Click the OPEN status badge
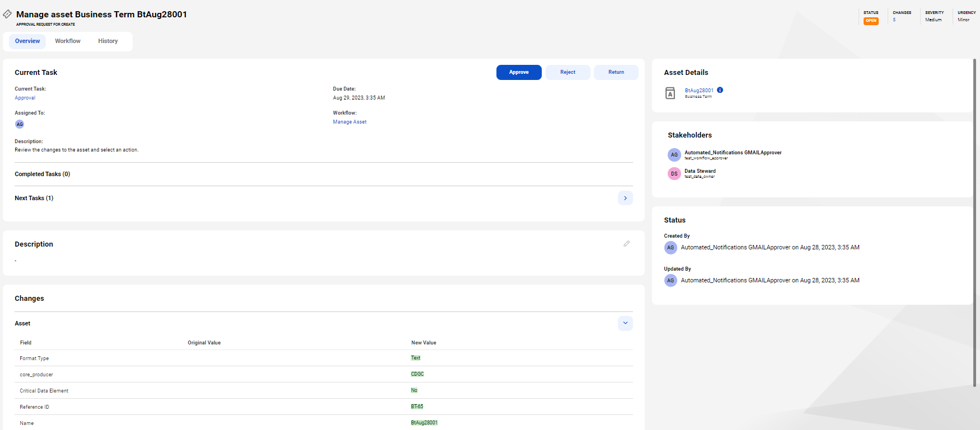980x430 pixels. pos(871,21)
